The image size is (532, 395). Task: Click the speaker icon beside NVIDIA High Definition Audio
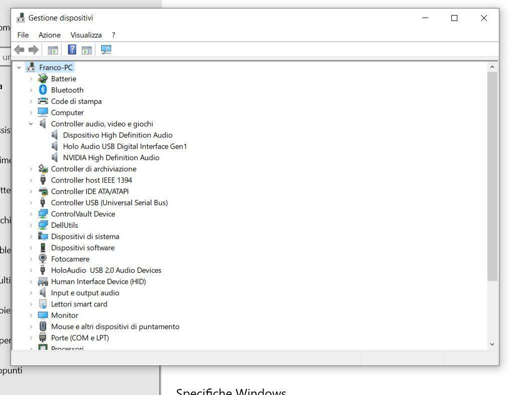tap(55, 157)
